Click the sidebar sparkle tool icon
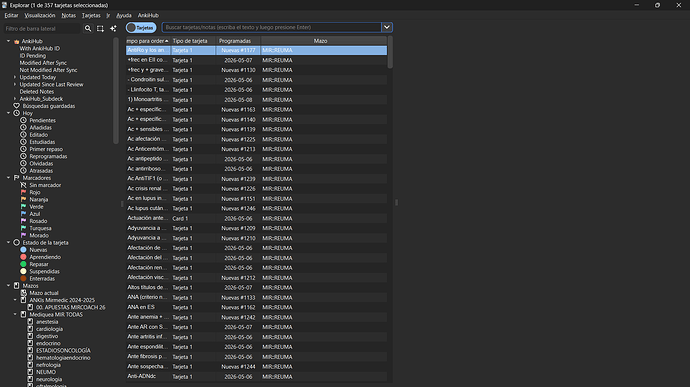690x387 pixels. point(113,28)
